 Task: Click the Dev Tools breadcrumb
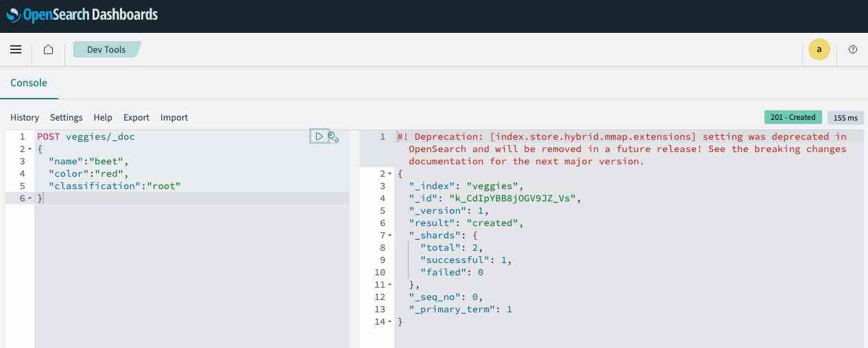(x=106, y=49)
